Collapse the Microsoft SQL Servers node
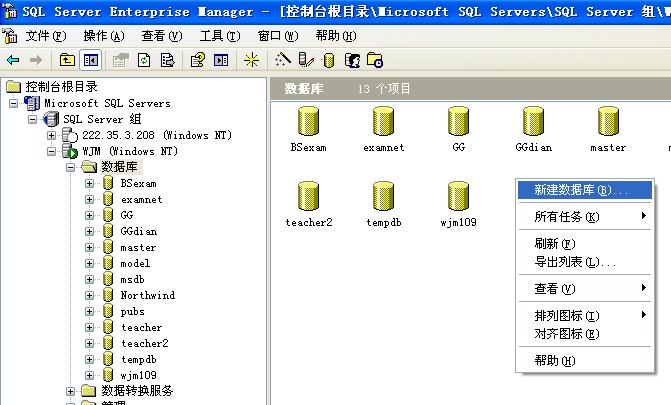 14,103
